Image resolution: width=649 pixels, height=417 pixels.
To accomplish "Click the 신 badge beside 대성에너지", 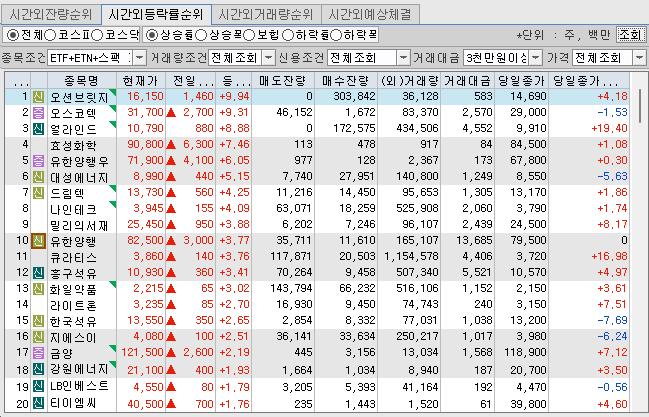I will (38, 177).
